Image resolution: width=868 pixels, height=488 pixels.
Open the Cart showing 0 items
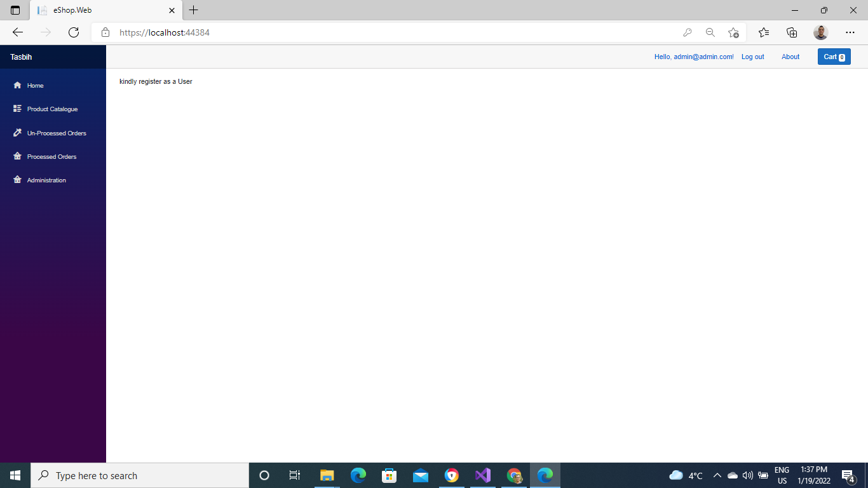click(x=834, y=57)
